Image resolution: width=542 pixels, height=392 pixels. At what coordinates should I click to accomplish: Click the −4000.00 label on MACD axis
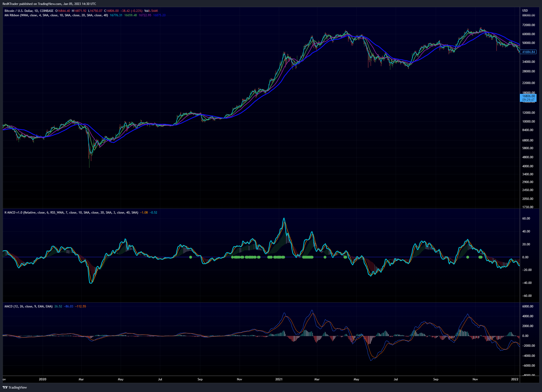[x=529, y=356]
